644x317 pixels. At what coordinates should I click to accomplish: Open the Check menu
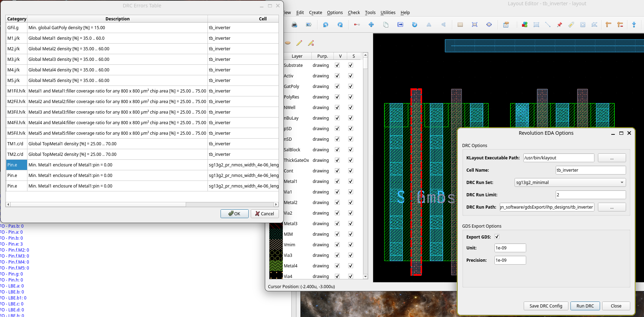353,13
